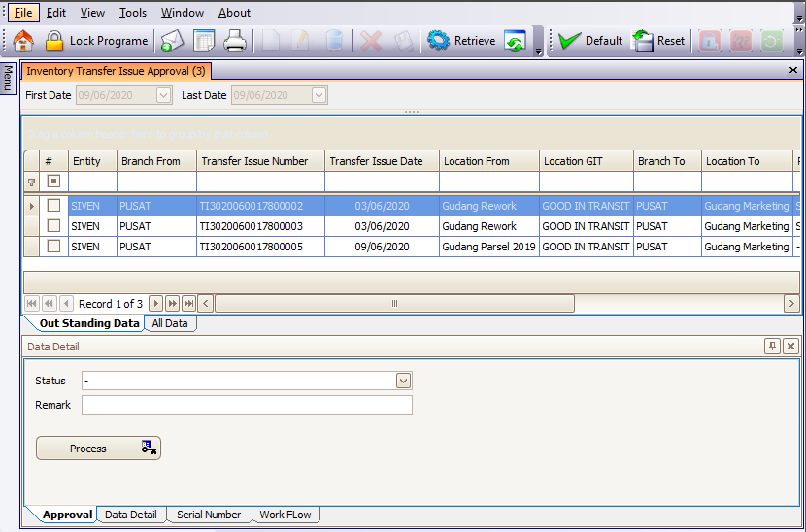Click the printer icon

pyautogui.click(x=235, y=41)
